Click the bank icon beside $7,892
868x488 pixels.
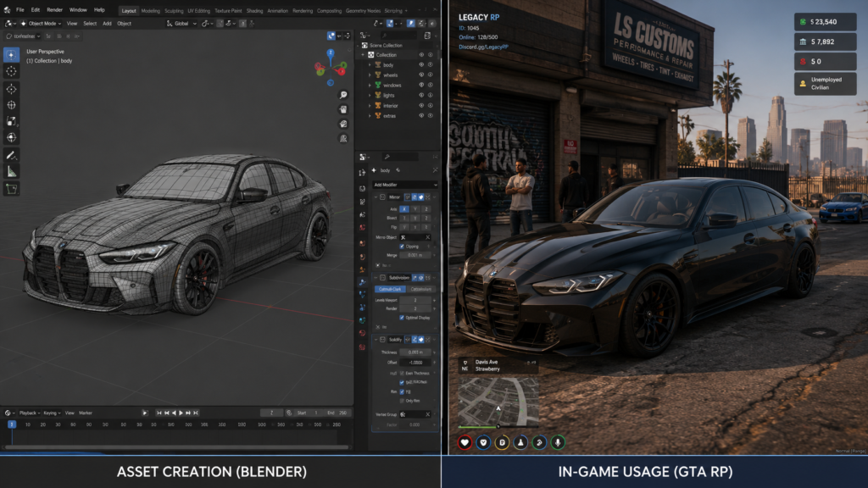pos(804,42)
